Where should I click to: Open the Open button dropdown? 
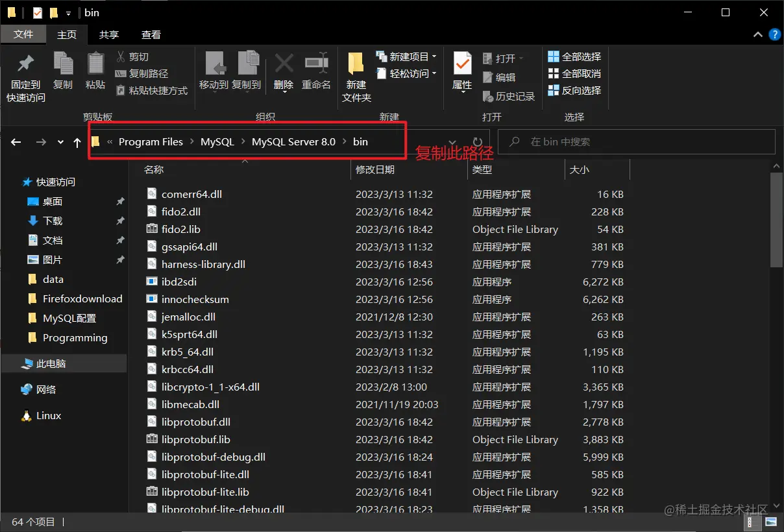pos(503,58)
